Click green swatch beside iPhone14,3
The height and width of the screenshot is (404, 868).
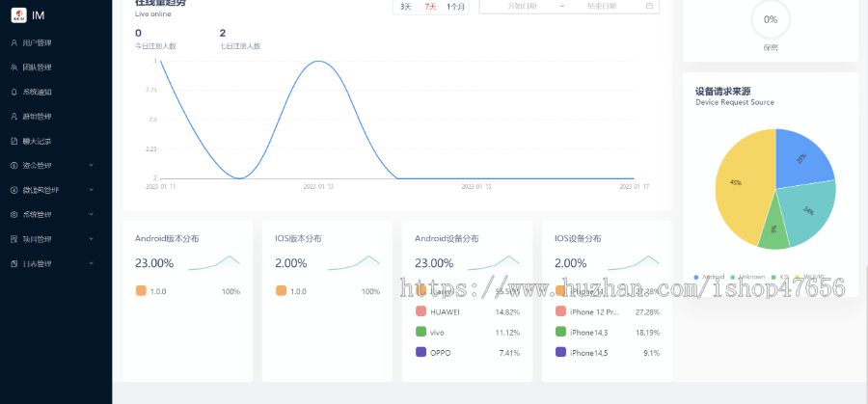point(560,332)
